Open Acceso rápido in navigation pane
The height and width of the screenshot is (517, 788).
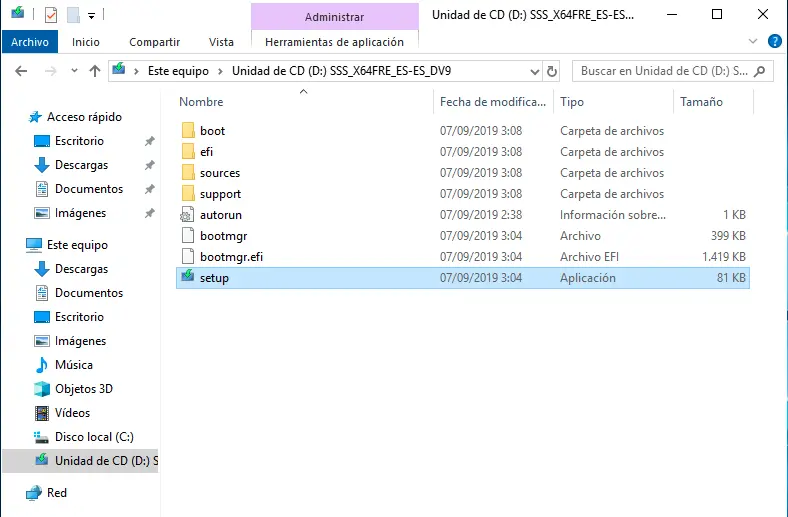coord(84,117)
